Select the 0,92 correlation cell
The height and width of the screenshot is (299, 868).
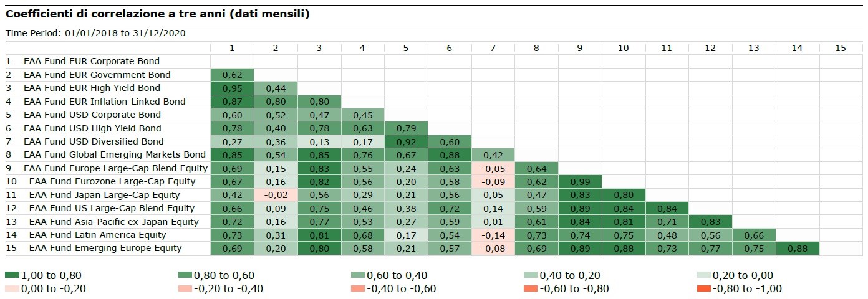pyautogui.click(x=406, y=141)
